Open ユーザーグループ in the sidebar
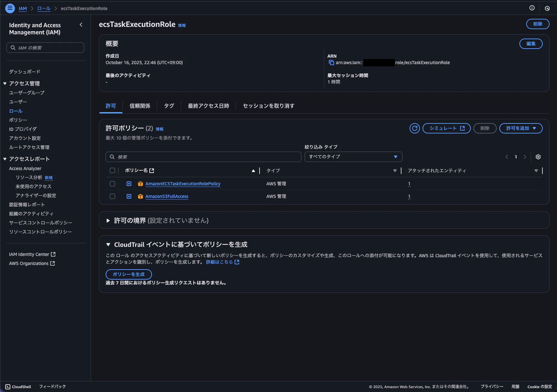Screen dimensions: 557x392 pos(27,93)
